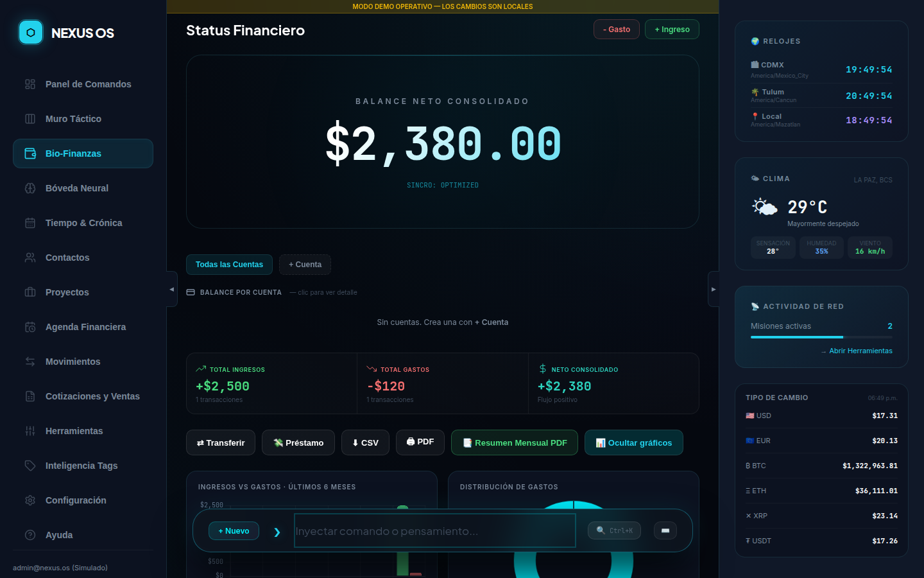Click the Préstamo button

(298, 442)
